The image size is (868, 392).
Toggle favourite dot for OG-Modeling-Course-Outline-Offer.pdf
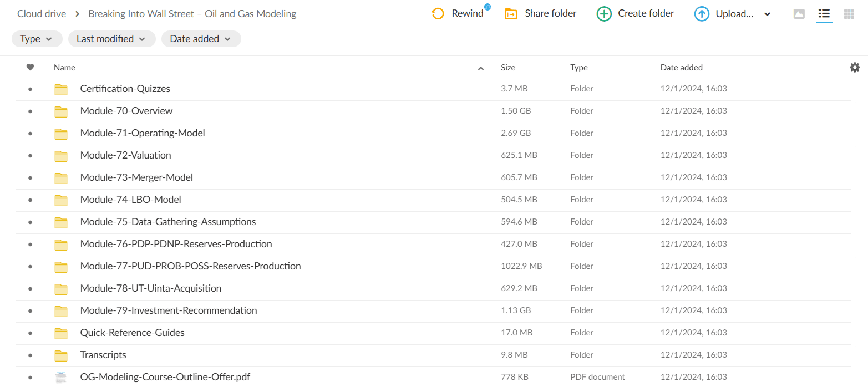click(x=30, y=377)
